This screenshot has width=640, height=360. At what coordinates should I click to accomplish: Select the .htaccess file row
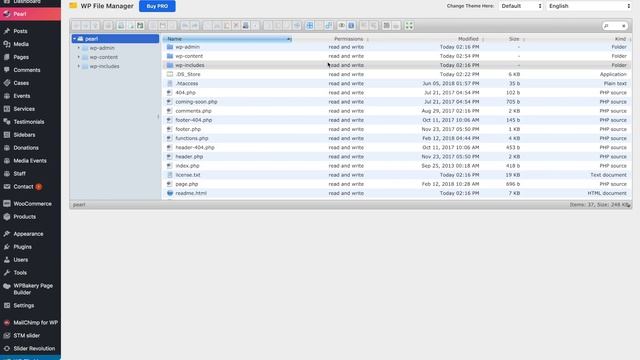pyautogui.click(x=397, y=83)
